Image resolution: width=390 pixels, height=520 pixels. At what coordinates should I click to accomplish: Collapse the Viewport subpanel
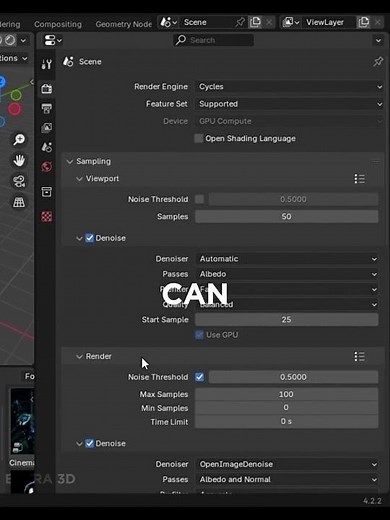(x=79, y=179)
